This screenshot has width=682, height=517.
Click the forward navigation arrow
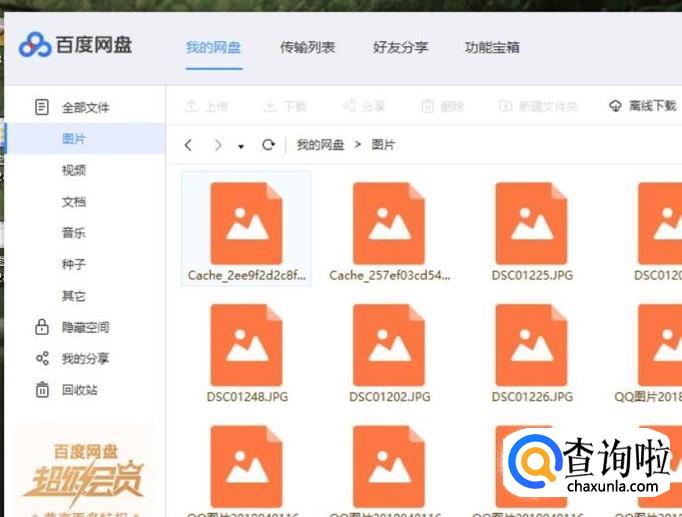(218, 145)
